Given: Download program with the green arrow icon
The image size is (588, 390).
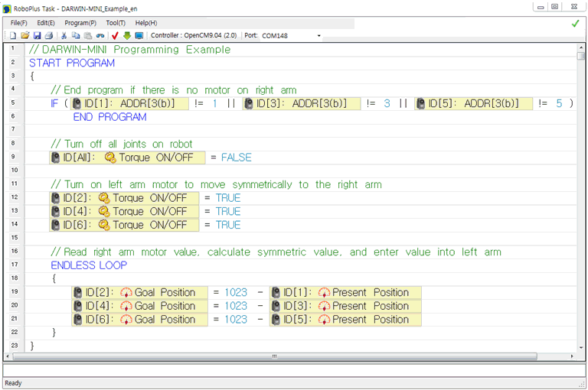Looking at the screenshot, I should pyautogui.click(x=127, y=36).
